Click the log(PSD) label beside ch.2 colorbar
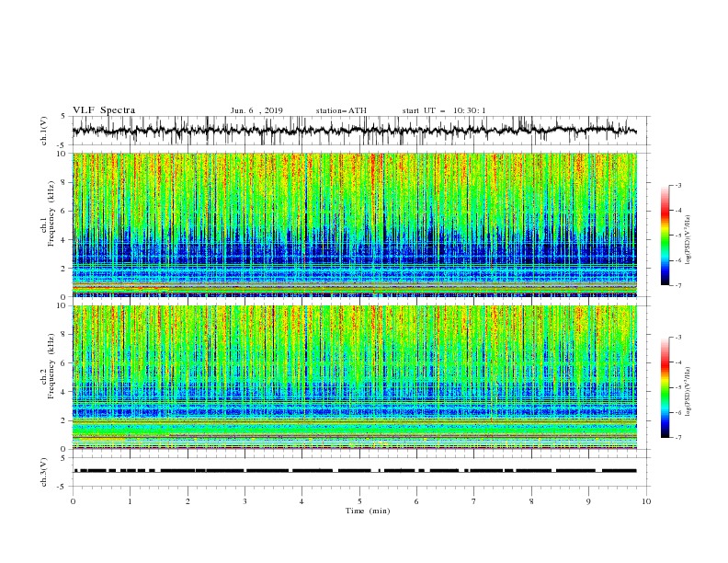Screen dimensions: 728x563 [x=688, y=391]
